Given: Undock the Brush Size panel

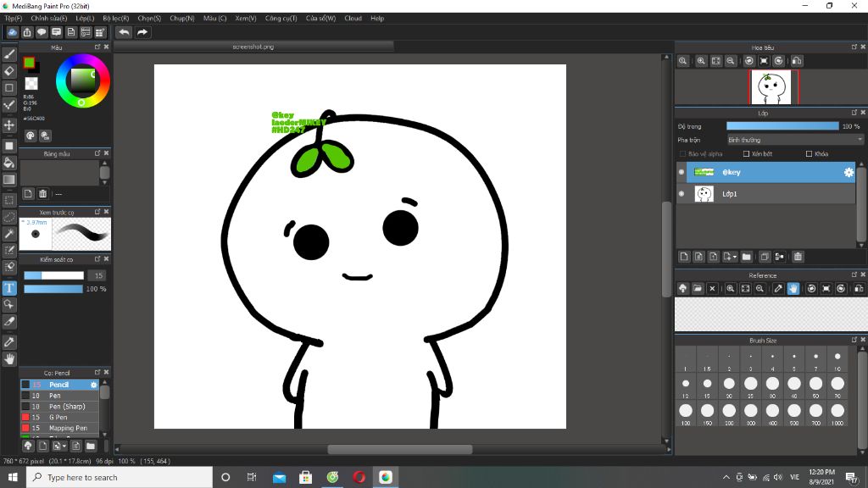Looking at the screenshot, I should [x=854, y=340].
